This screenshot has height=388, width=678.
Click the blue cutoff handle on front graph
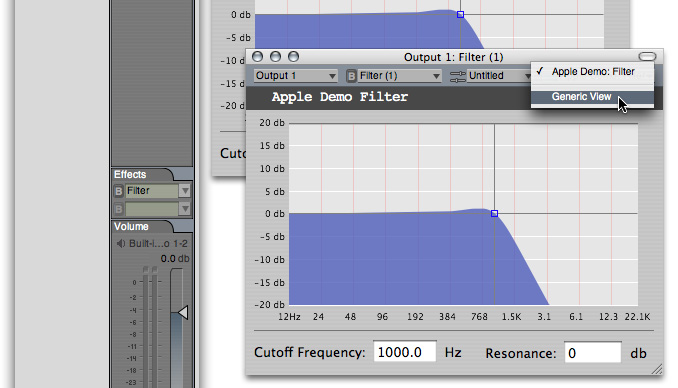click(494, 214)
